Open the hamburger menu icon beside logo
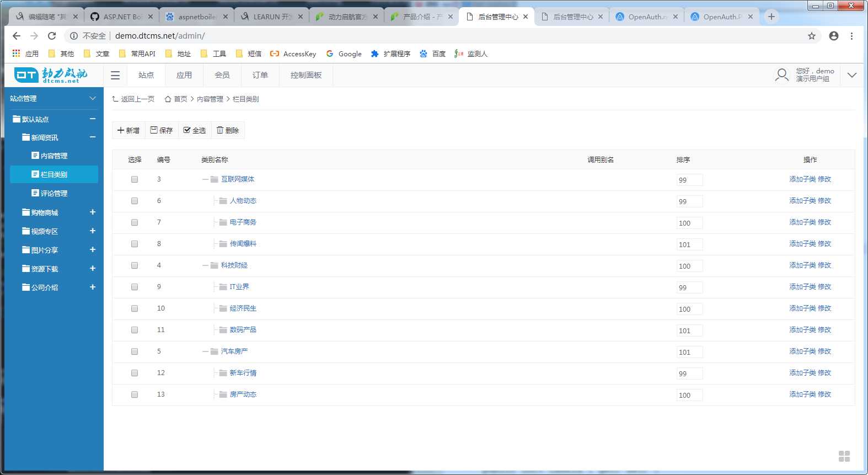 coord(115,75)
